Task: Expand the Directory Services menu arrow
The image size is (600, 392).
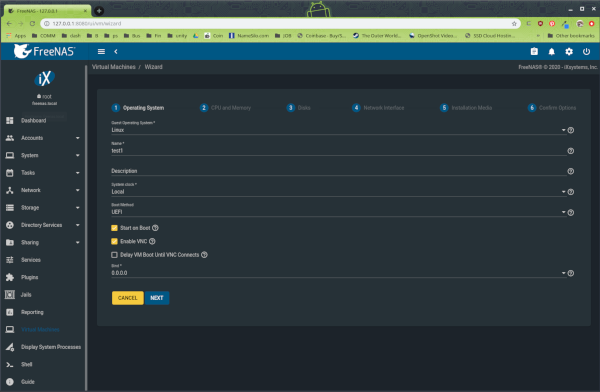Action: 78,225
